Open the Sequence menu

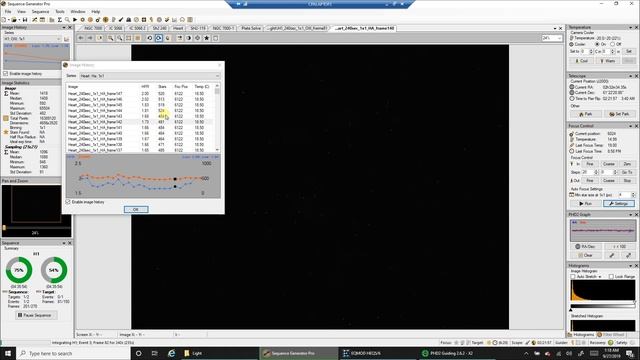coord(40,12)
